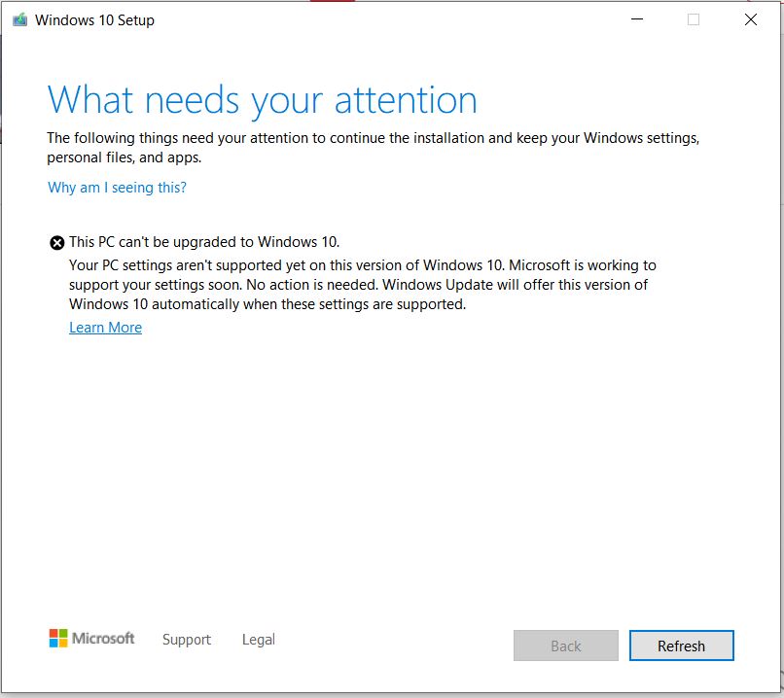The width and height of the screenshot is (784, 698).
Task: Click the Refresh button
Action: point(681,646)
